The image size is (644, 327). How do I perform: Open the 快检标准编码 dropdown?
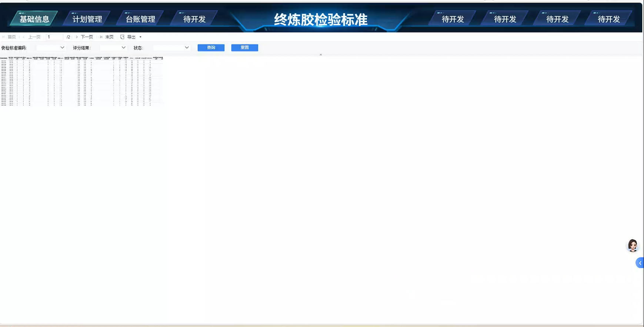click(x=51, y=48)
